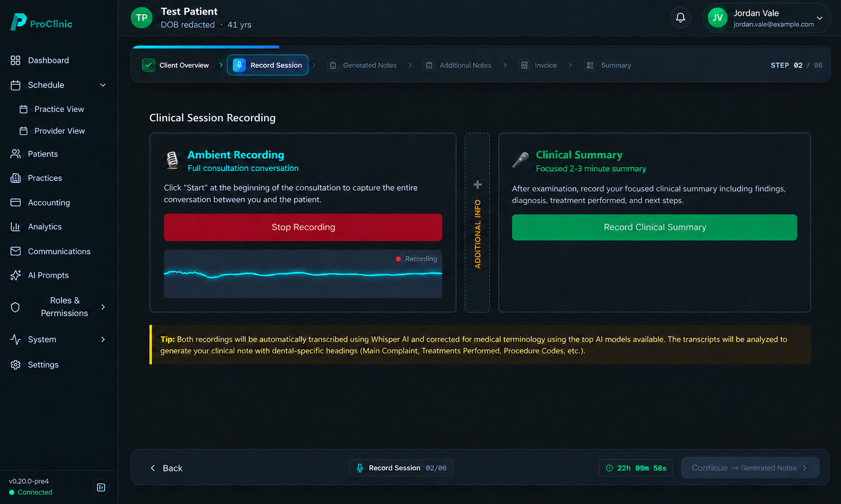Click the Record Session 02/06 badge

click(x=401, y=468)
